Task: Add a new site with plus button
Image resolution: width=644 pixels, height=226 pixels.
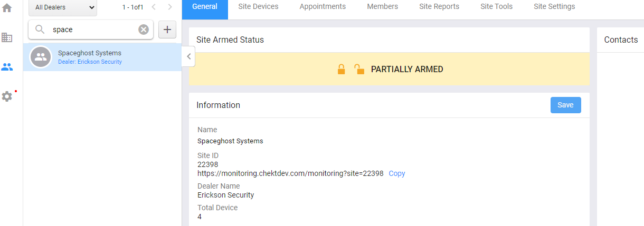Action: [x=167, y=30]
